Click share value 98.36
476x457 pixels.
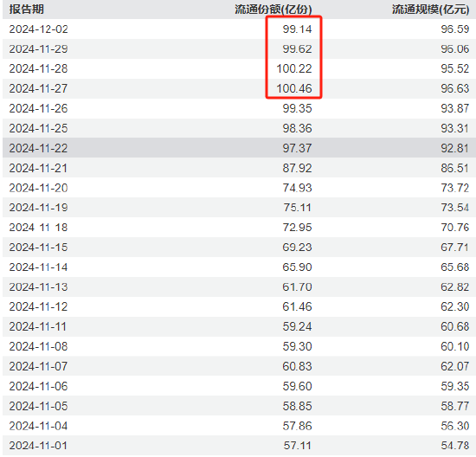(297, 128)
